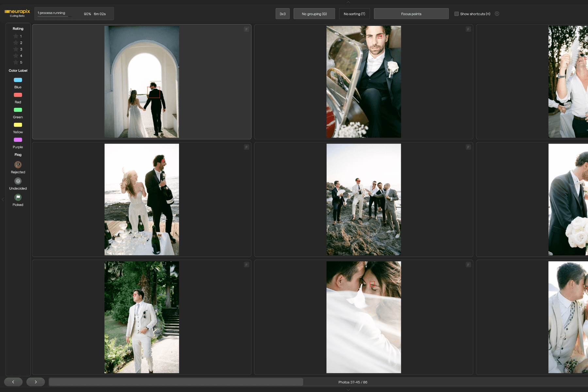Select the Rejected flag icon
The image size is (588, 392).
(x=18, y=164)
